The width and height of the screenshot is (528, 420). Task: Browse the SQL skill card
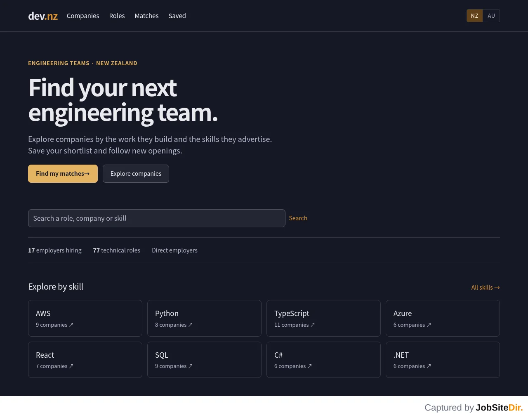click(204, 360)
